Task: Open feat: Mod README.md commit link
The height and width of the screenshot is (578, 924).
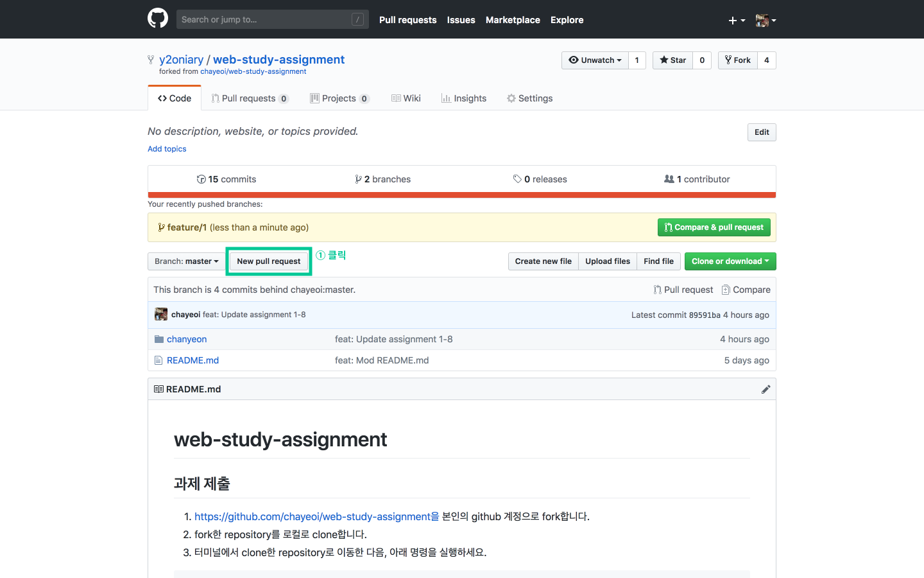Action: 382,360
